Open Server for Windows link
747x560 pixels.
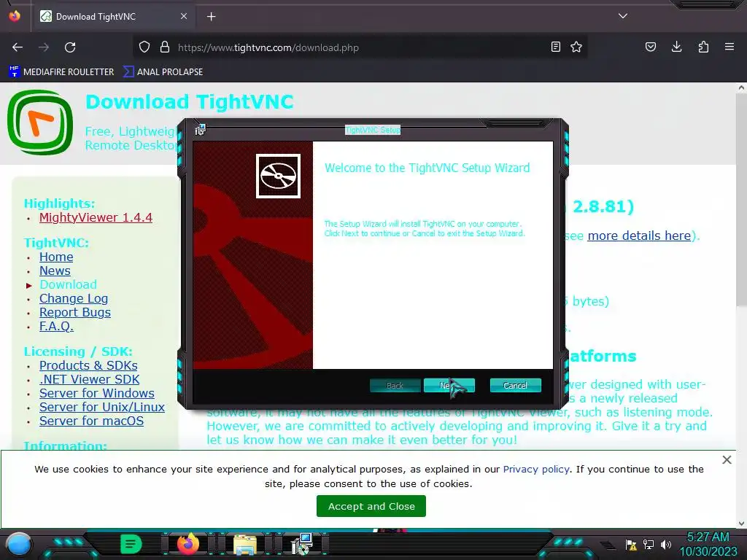click(97, 393)
